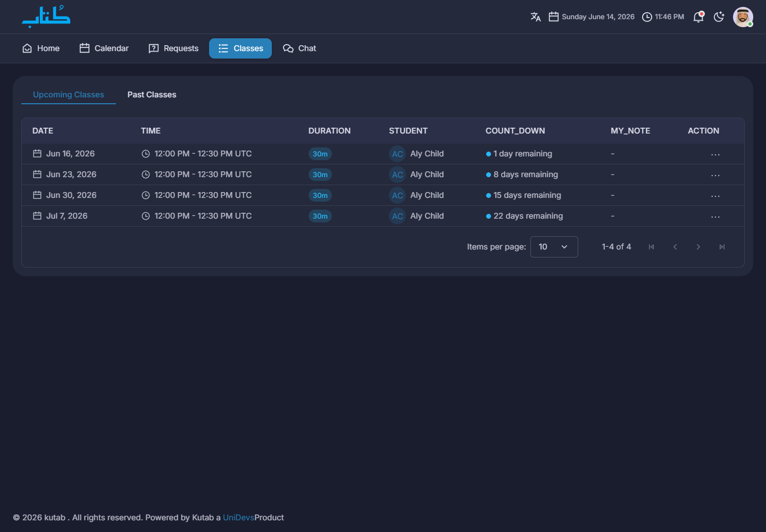
Task: Open the notifications bell
Action: point(699,17)
